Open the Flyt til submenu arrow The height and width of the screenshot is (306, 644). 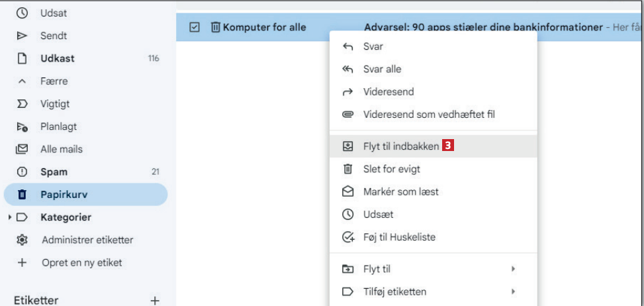tap(514, 269)
